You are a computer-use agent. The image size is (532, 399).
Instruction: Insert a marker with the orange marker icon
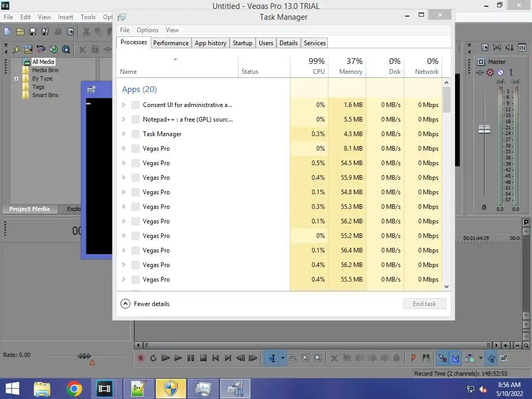coord(413,358)
